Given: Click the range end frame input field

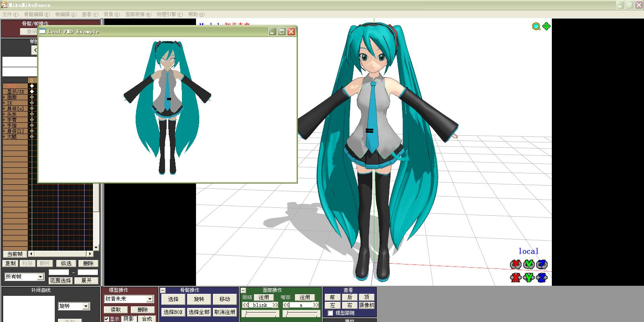Looking at the screenshot, I should pos(88,272).
